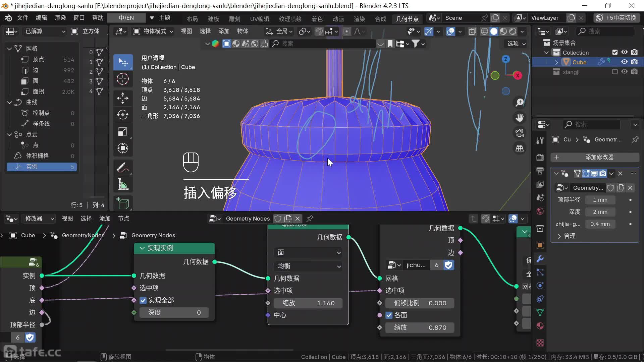Viewport: 644px width, 362px height.
Task: Select the Annotate pencil tool
Action: (123, 167)
